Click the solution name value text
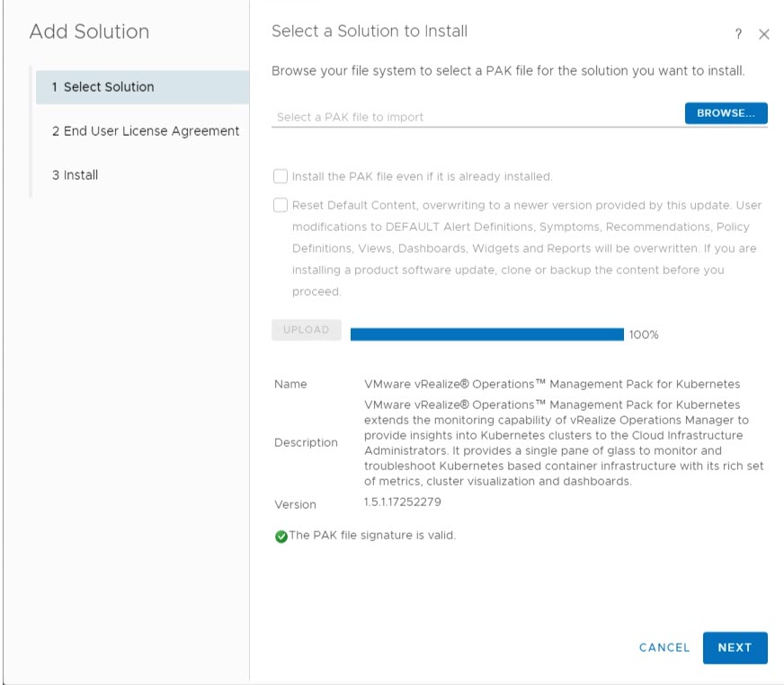 coord(552,384)
